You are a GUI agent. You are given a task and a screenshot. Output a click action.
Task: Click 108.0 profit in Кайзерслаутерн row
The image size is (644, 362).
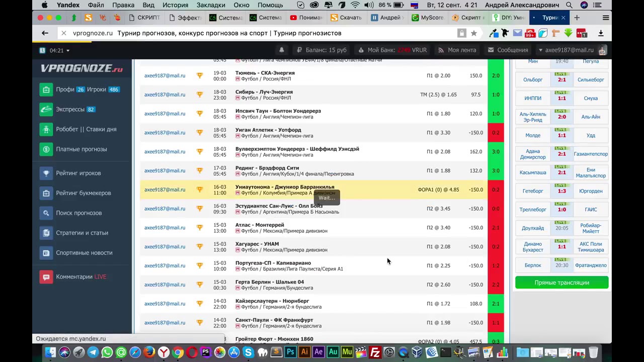(x=475, y=304)
